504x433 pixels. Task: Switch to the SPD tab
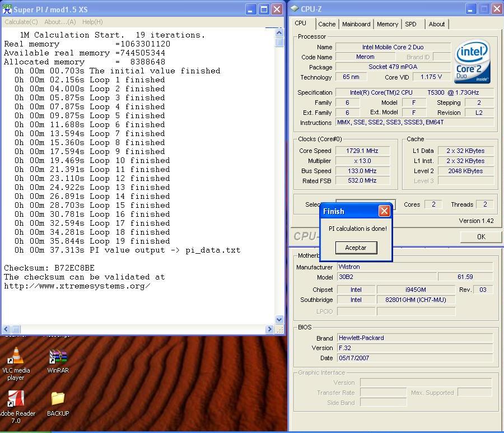411,24
